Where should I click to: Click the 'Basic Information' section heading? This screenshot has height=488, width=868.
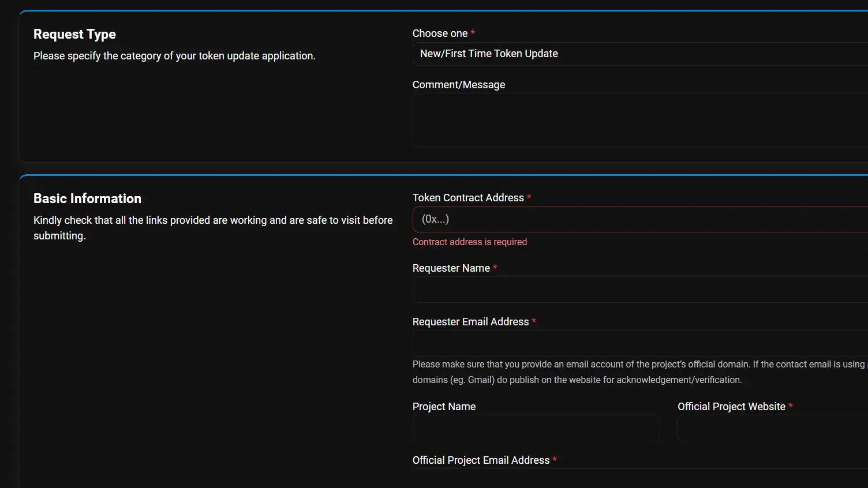coord(87,198)
